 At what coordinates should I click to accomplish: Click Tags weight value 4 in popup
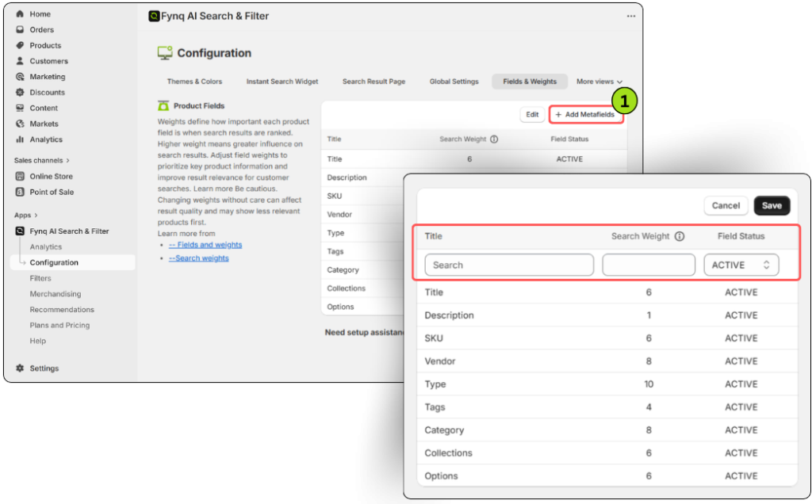(x=649, y=407)
